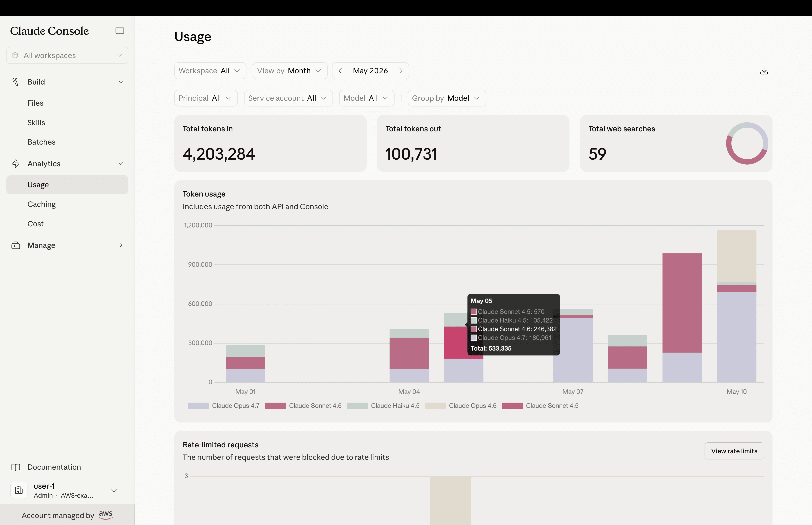Viewport: 812px width, 525px height.
Task: Open the View by Month dropdown
Action: [290, 71]
